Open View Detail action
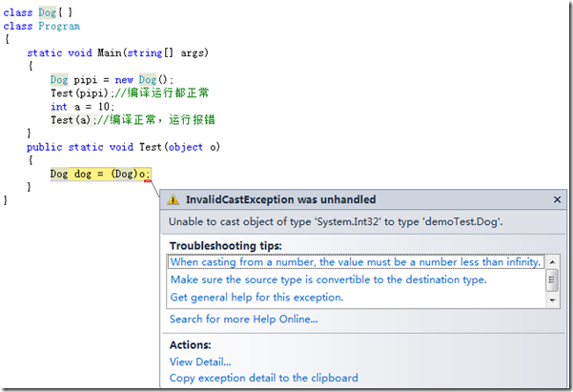The image size is (573, 392). (x=200, y=362)
